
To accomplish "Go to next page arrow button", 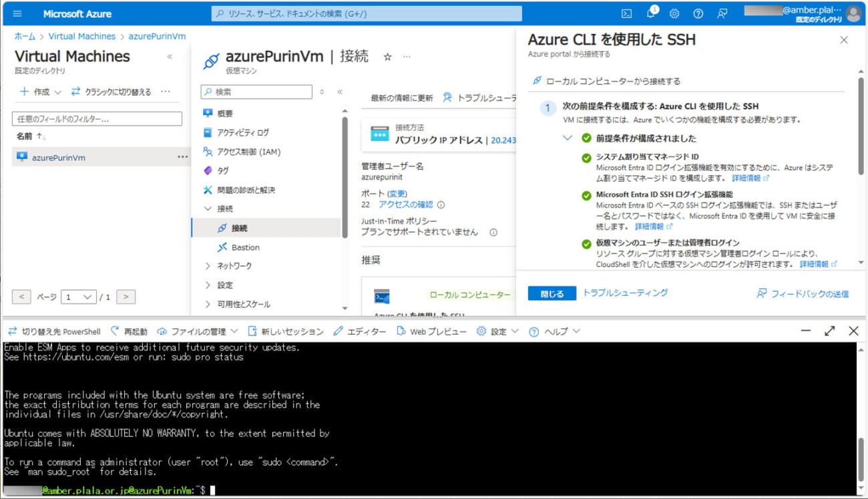I will (x=126, y=297).
